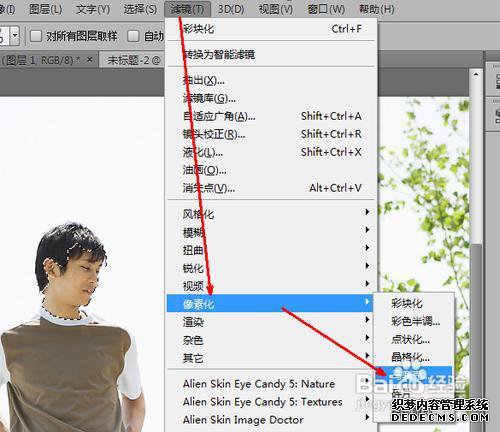Viewport: 500px width, 432px height.
Task: Open the 窗口(W) menu
Action: click(x=325, y=9)
